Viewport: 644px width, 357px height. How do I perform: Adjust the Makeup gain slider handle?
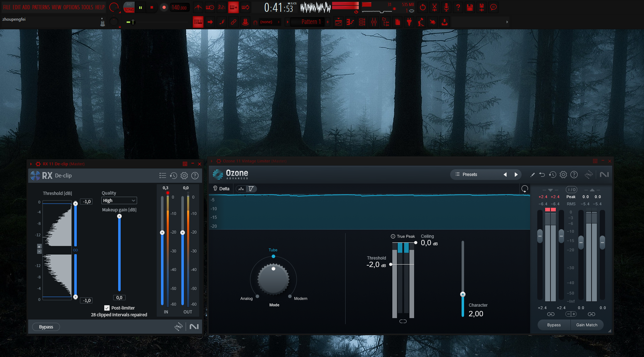click(x=119, y=216)
